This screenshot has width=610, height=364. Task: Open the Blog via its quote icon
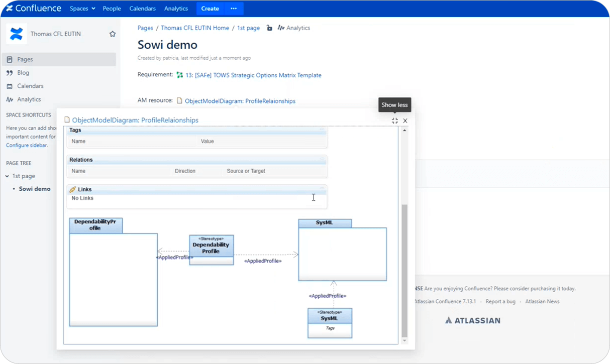[x=10, y=73]
